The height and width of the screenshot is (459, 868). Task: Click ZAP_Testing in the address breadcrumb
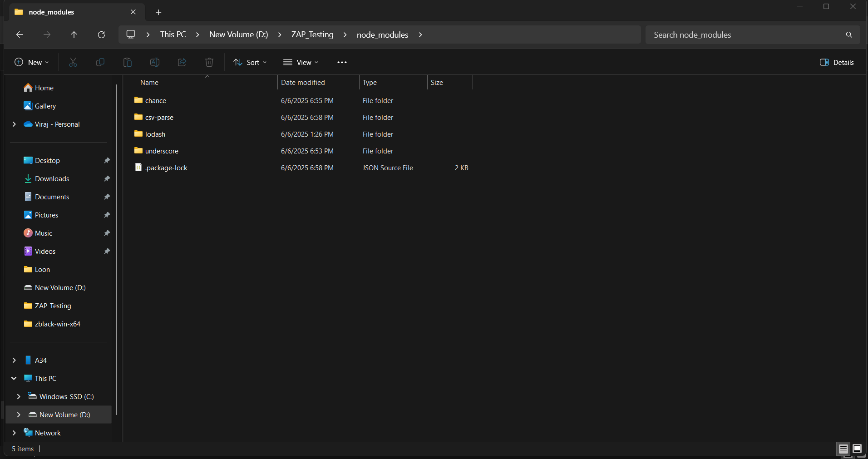pyautogui.click(x=312, y=35)
